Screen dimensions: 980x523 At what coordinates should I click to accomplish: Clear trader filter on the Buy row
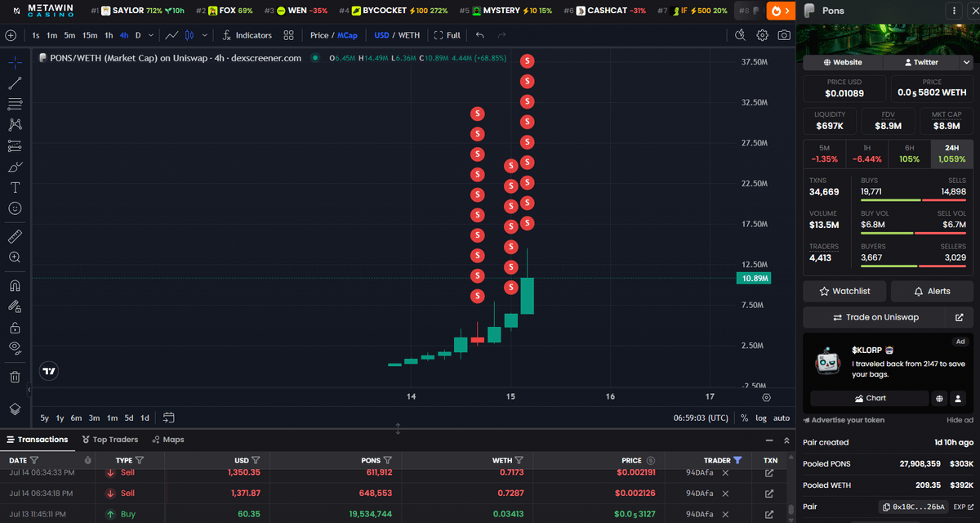coord(725,514)
